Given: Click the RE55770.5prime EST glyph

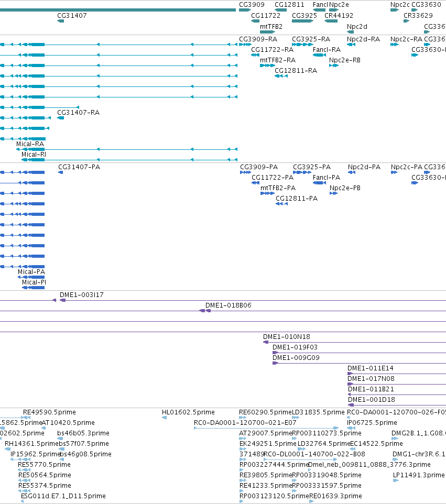Looking at the screenshot, I should point(24,470).
